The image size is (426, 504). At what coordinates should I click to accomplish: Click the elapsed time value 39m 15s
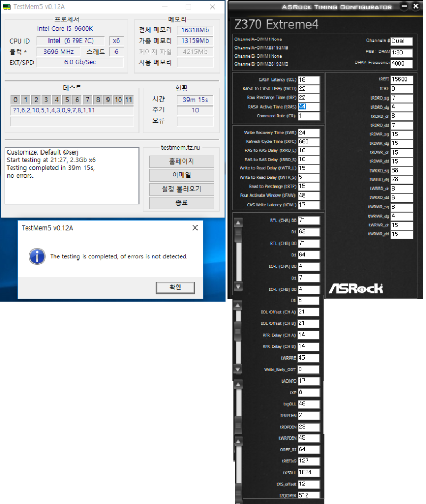(195, 100)
